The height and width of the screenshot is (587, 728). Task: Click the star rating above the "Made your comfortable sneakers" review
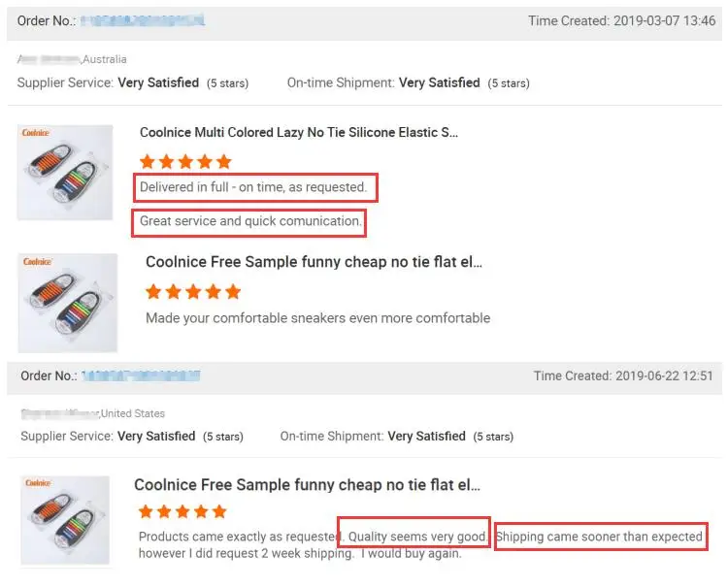tap(192, 292)
